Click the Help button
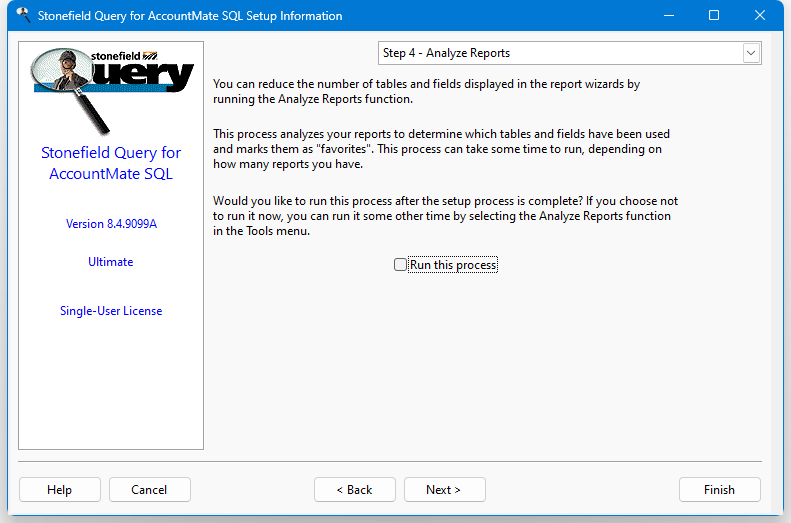Image resolution: width=791 pixels, height=523 pixels. click(x=60, y=490)
